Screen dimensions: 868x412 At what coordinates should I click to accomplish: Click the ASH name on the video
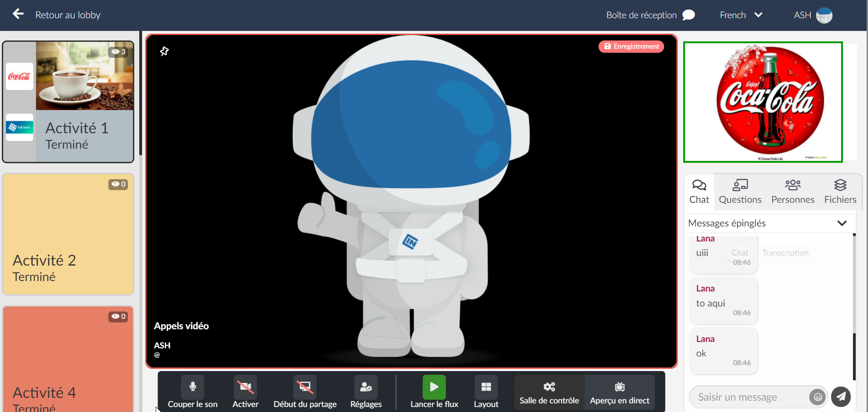click(162, 346)
